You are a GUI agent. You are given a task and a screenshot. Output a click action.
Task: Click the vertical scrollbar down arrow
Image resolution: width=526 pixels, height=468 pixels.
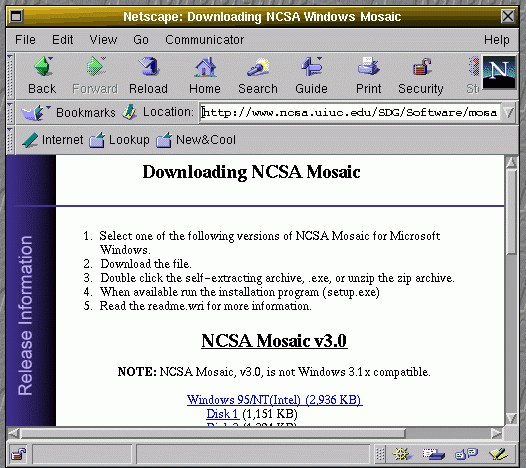pyautogui.click(x=511, y=418)
